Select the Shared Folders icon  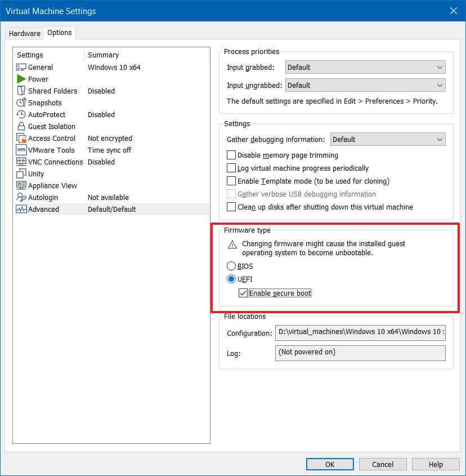point(21,91)
